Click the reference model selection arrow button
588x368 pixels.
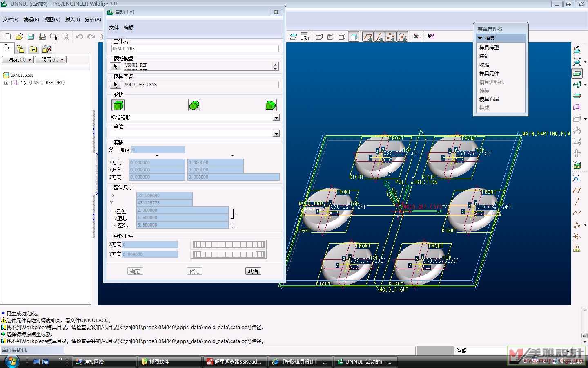coord(116,66)
